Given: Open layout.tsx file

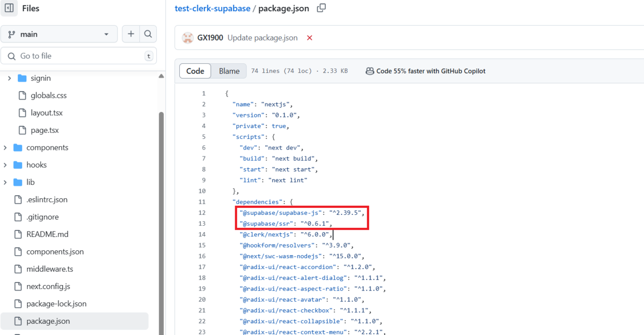Looking at the screenshot, I should (x=47, y=113).
